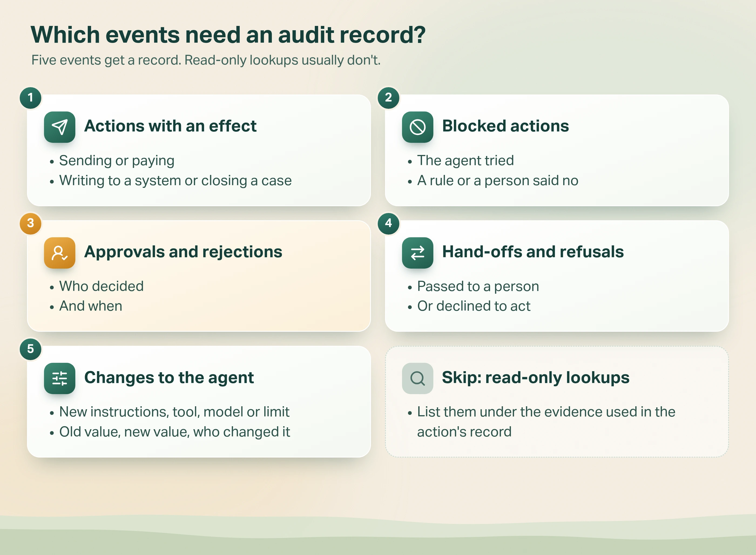This screenshot has height=555, width=756.
Task: Click the subtitle 'Five events get a record'
Action: (x=106, y=60)
